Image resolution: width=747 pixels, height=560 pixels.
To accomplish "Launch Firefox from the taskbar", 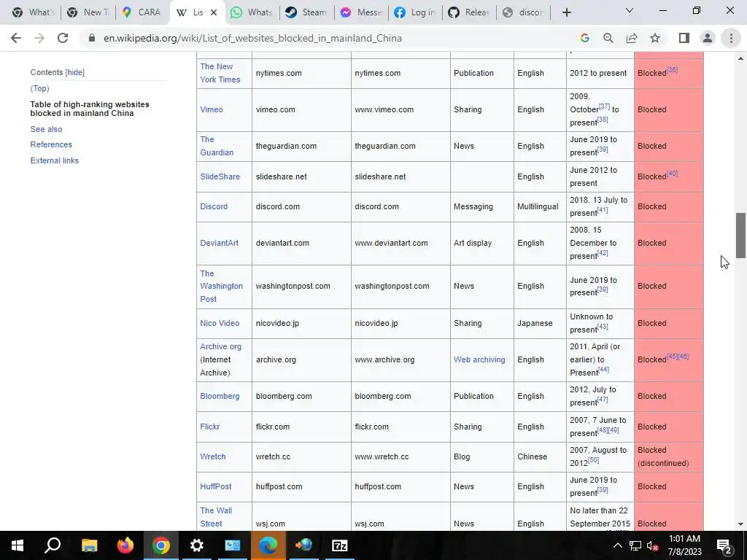I will [x=125, y=545].
